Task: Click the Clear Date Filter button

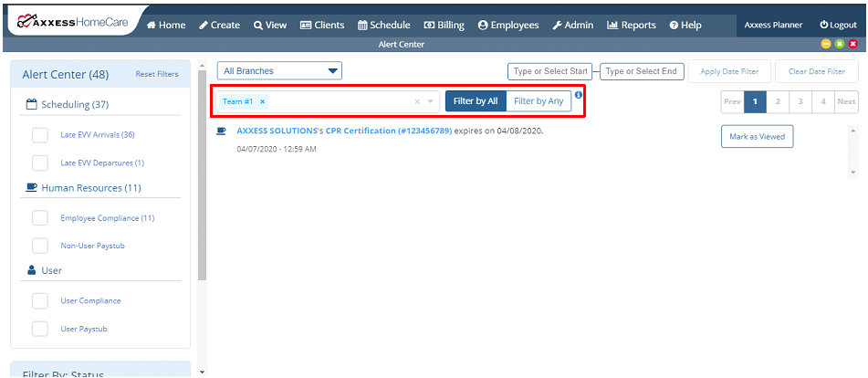Action: click(817, 71)
